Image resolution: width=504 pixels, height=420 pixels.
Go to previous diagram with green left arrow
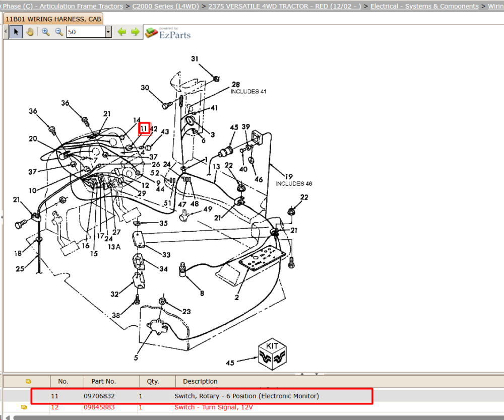pyautogui.click(x=122, y=32)
